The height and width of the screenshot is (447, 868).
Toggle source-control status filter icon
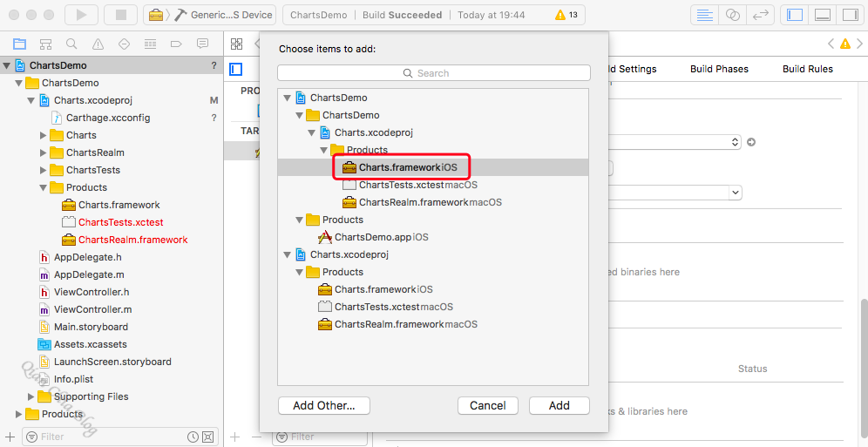coord(207,437)
